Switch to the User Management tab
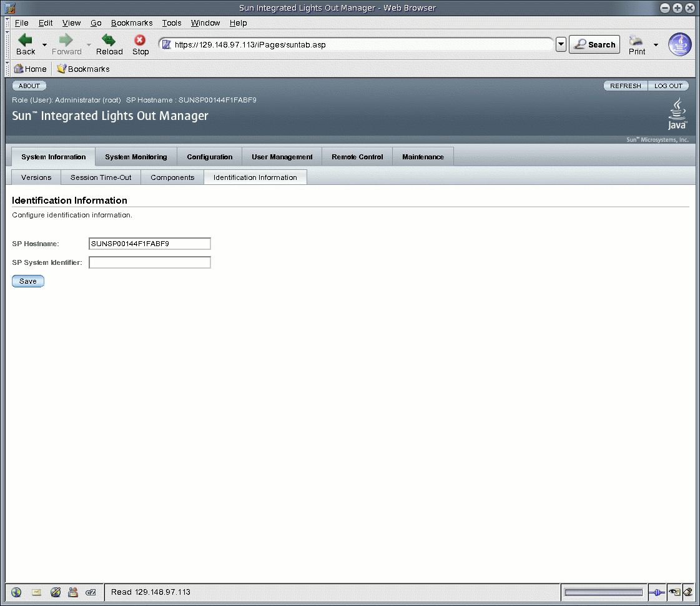Screen dimensions: 700x606 282,157
